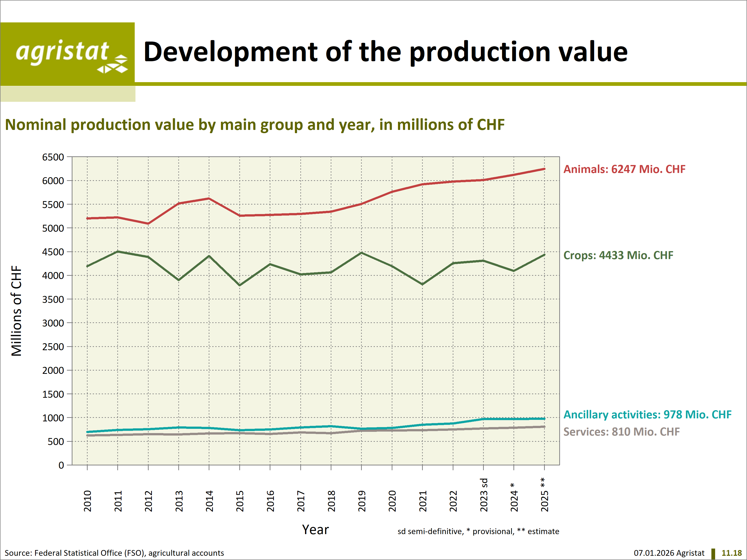Click the agristat logo
The width and height of the screenshot is (747, 560).
pyautogui.click(x=62, y=52)
